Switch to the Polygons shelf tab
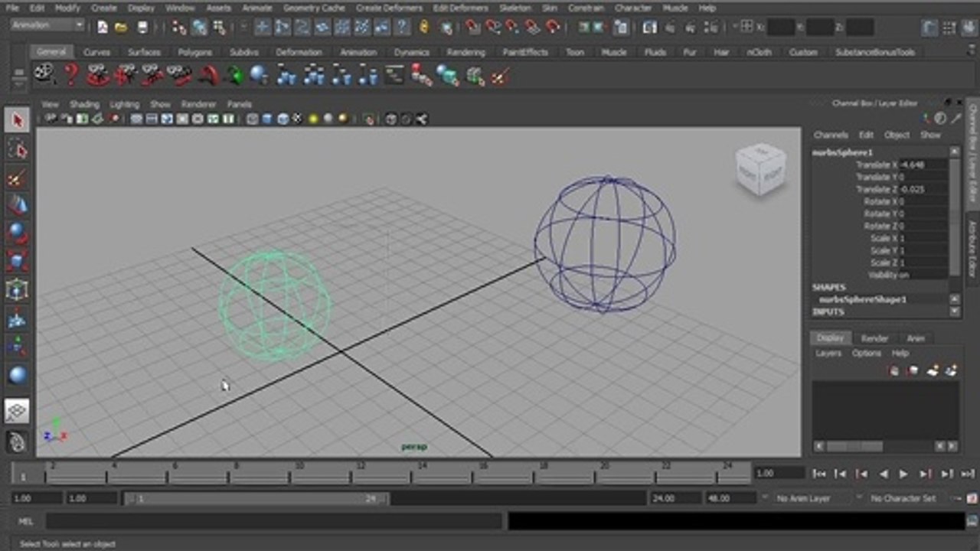Screen dimensions: 980x551 coord(194,52)
